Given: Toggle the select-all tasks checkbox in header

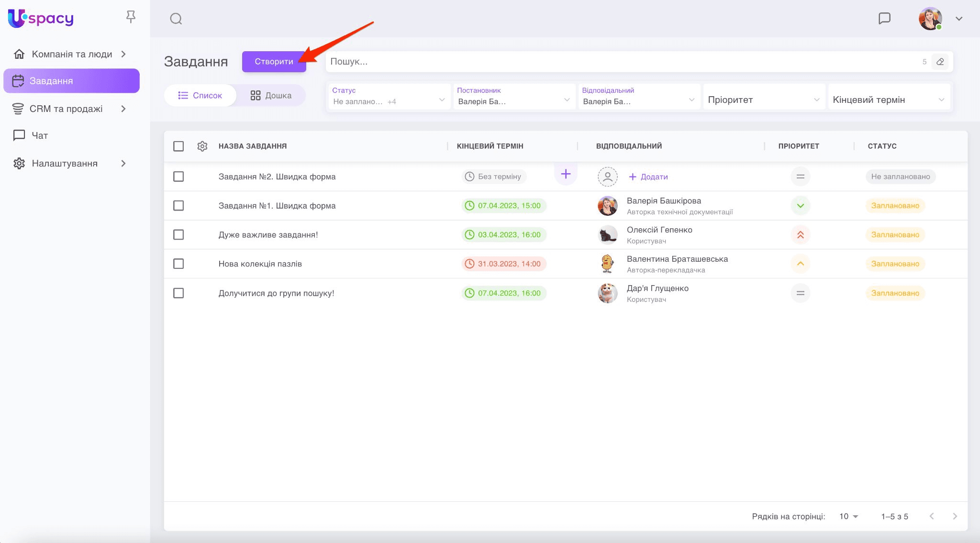Looking at the screenshot, I should pos(178,146).
